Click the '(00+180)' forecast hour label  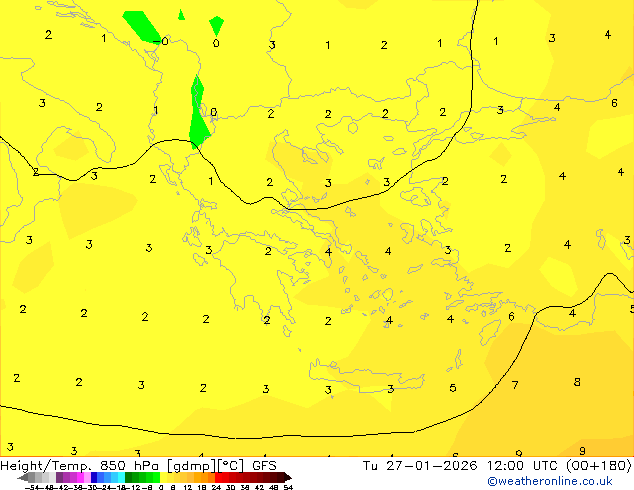point(598,465)
